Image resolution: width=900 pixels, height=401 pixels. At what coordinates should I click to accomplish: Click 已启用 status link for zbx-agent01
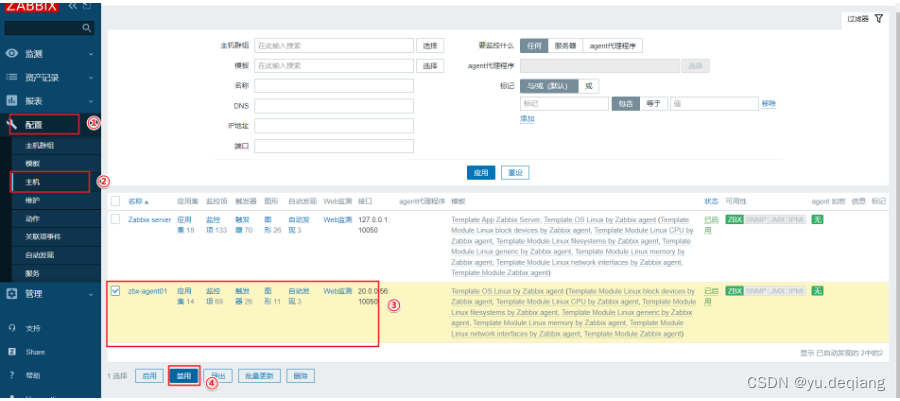[x=711, y=295]
